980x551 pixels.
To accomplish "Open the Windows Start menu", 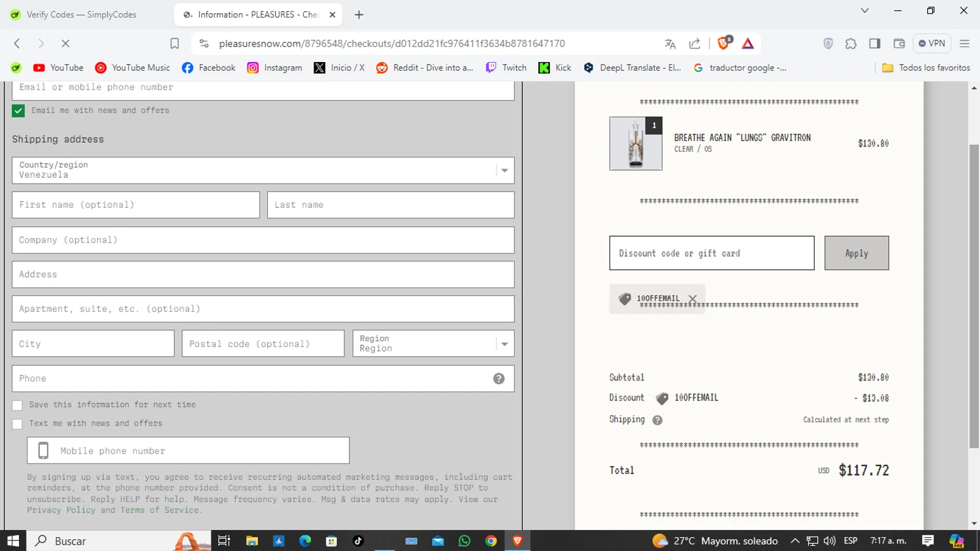I will click(x=13, y=541).
